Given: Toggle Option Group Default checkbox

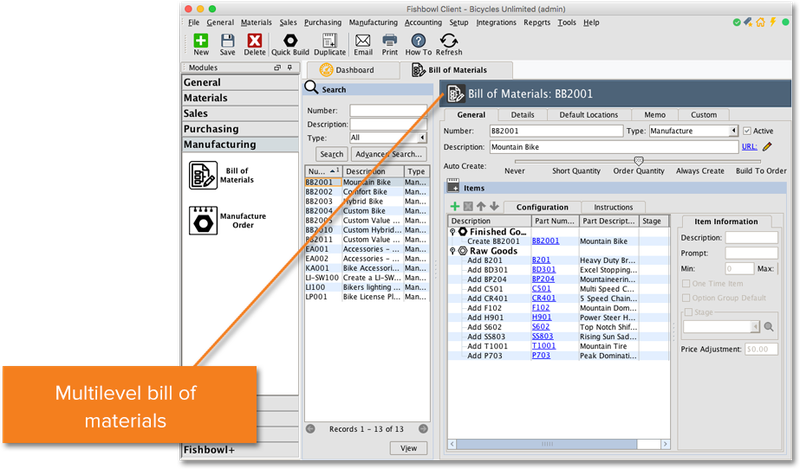Looking at the screenshot, I should (686, 298).
